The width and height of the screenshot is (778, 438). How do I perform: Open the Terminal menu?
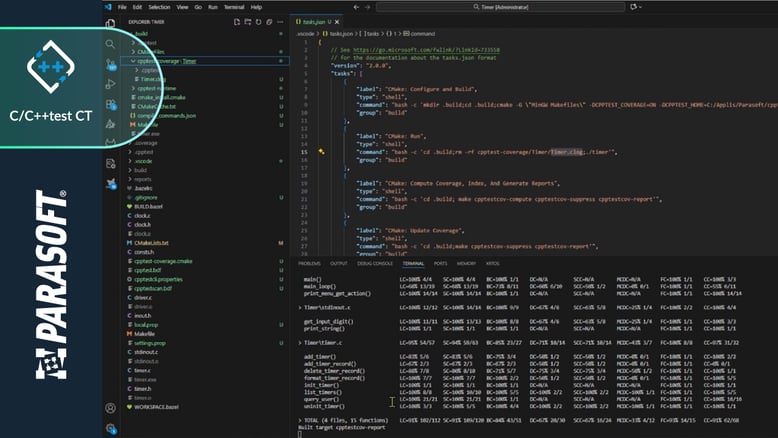[234, 7]
